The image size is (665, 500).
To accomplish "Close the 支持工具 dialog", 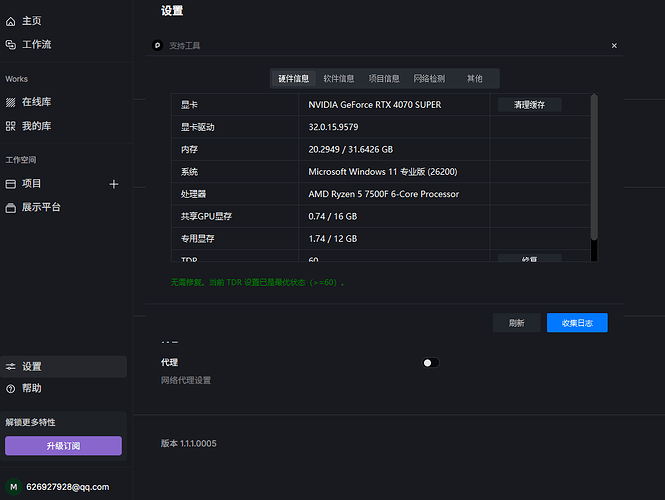I will (x=614, y=45).
